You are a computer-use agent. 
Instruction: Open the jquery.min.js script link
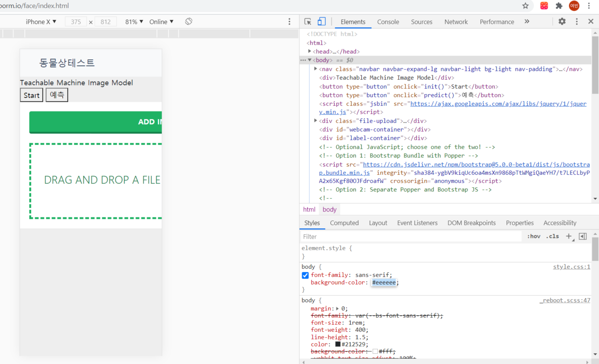(452, 108)
